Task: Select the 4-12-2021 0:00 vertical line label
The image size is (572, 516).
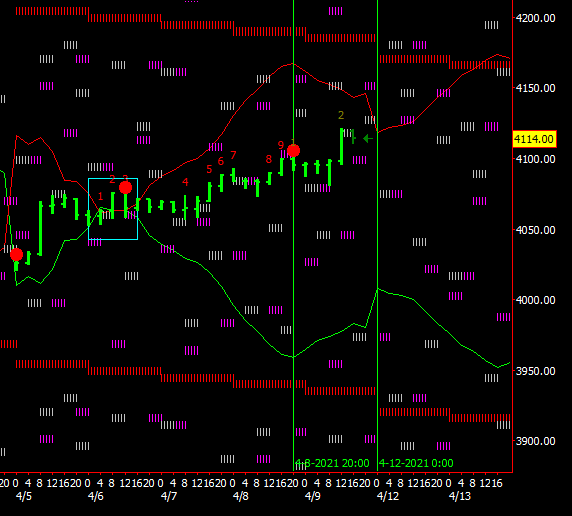Action: coord(416,463)
